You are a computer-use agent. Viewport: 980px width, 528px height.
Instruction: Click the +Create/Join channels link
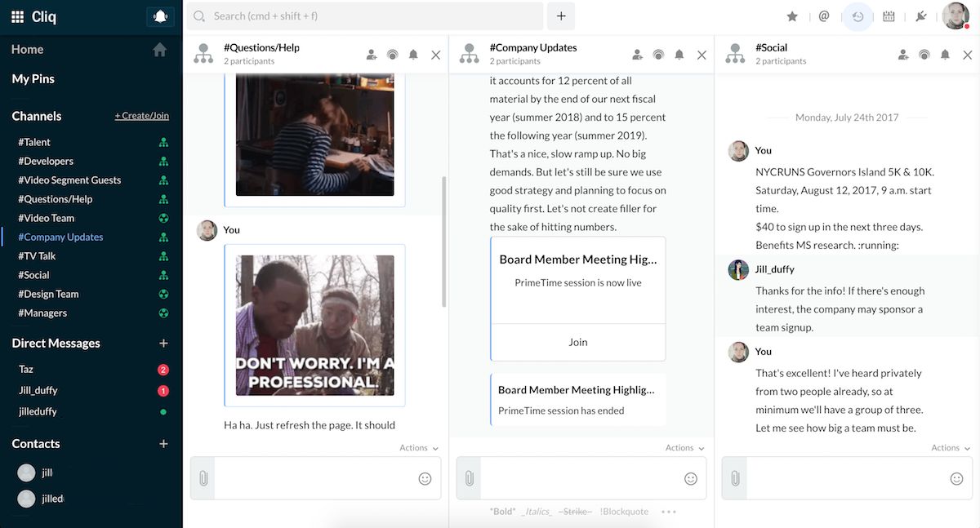pyautogui.click(x=141, y=116)
